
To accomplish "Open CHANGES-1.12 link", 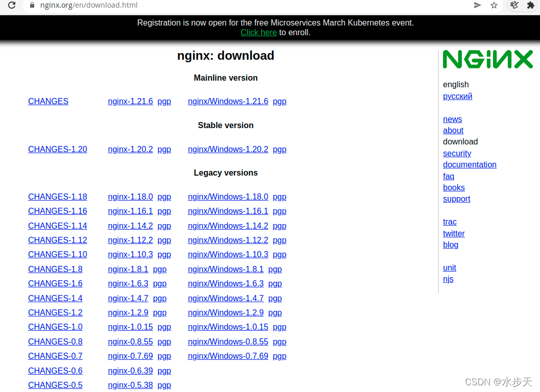I will click(x=58, y=240).
